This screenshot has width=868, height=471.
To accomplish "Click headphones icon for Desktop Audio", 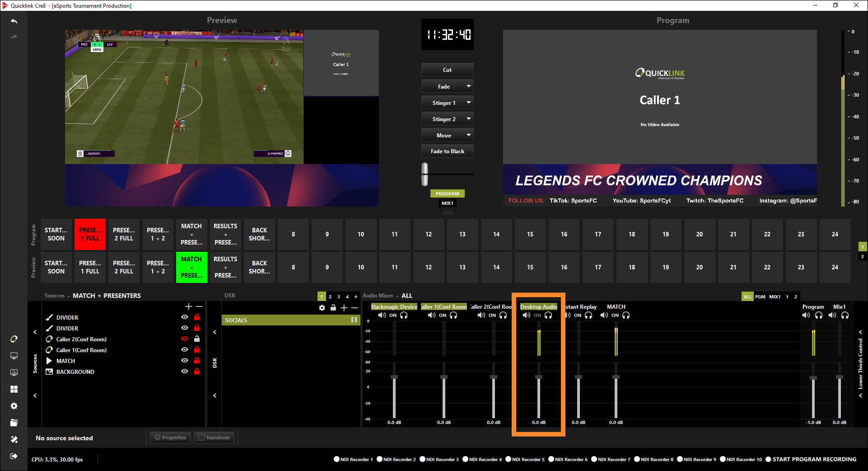I will point(548,316).
